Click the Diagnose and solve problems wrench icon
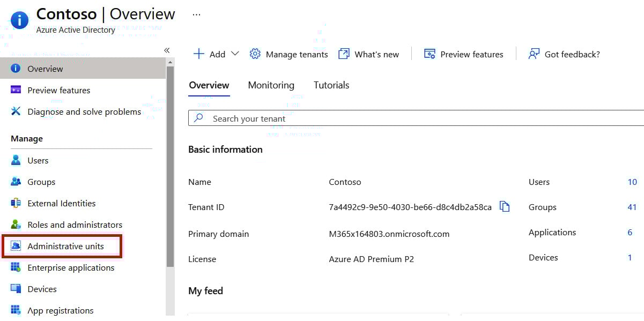Viewport: 644px width, 321px height. tap(16, 111)
